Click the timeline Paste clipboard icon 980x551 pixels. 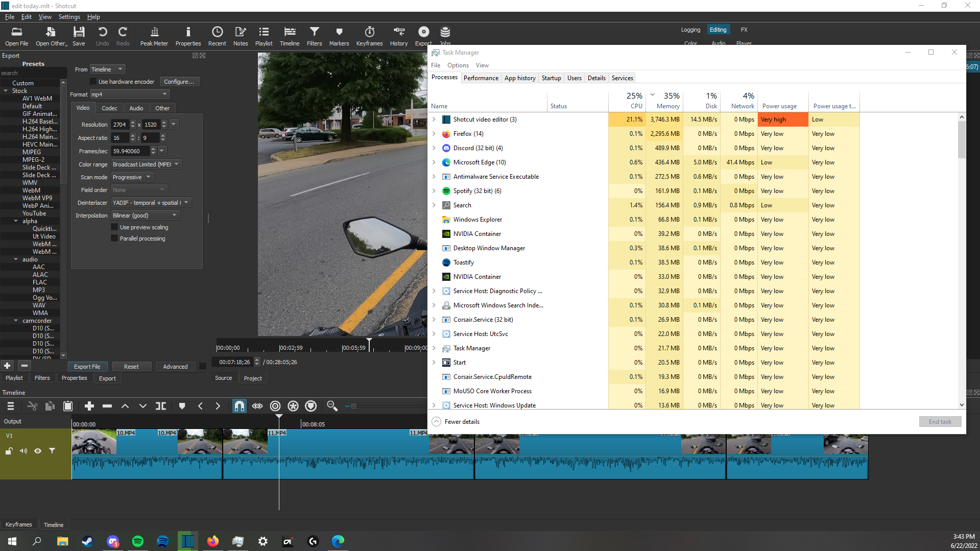(68, 406)
